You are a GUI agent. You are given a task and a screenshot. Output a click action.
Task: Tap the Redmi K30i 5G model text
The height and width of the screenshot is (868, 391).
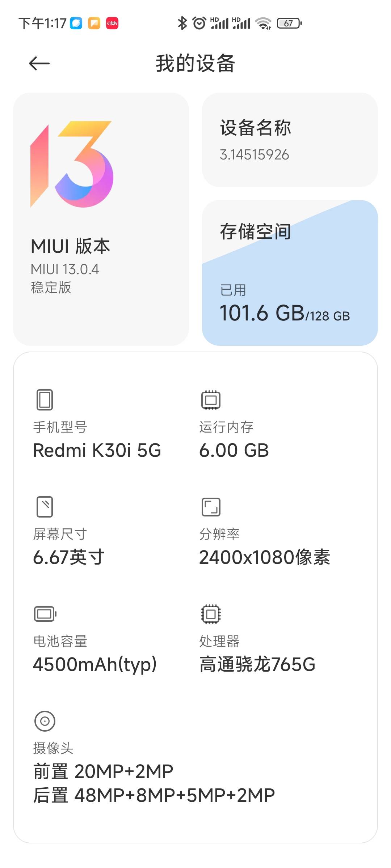tap(97, 451)
